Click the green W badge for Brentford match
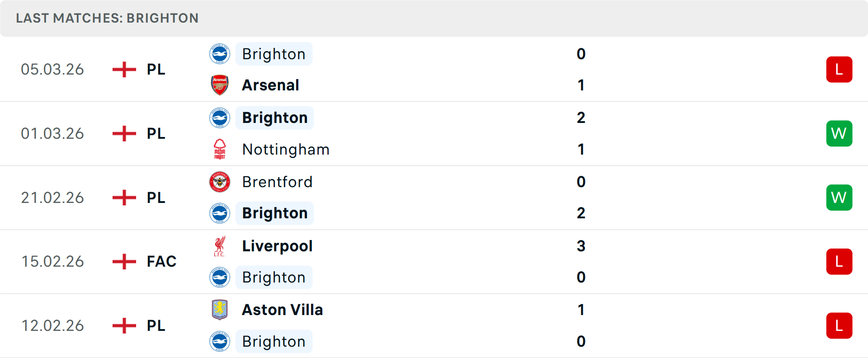 pyautogui.click(x=839, y=198)
